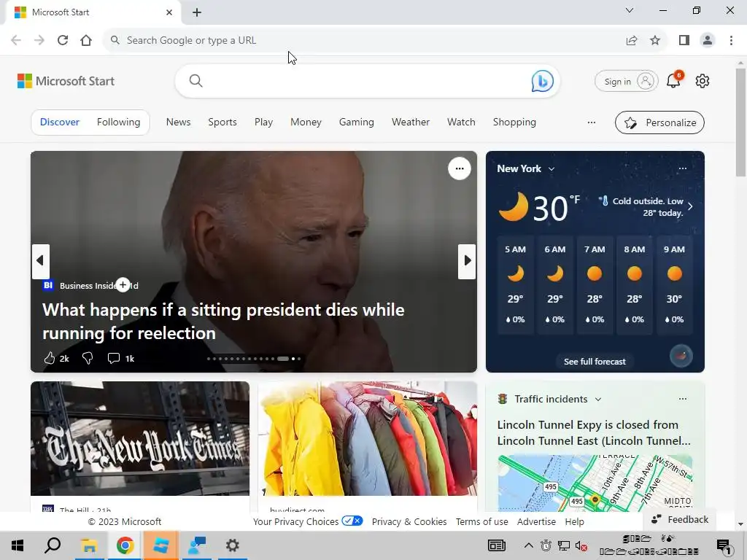Like the president story
The width and height of the screenshot is (747, 560).
[x=50, y=358]
